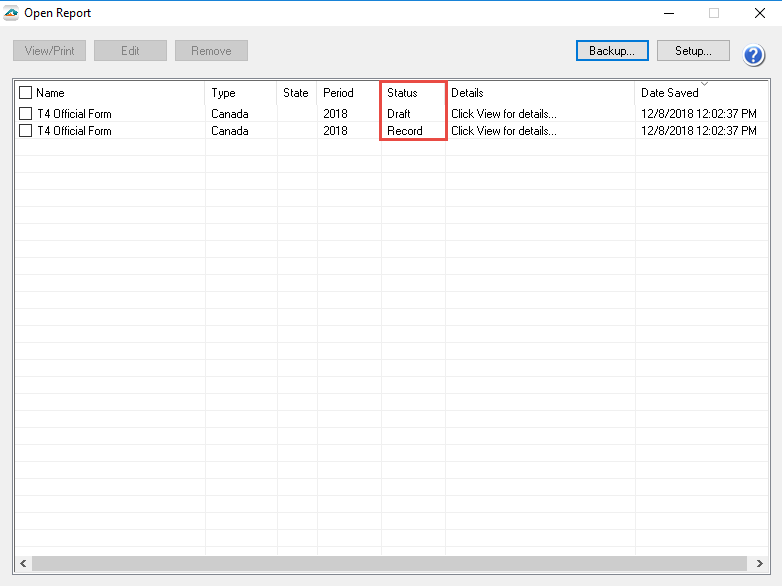Click the Details column header
The image size is (782, 586).
[467, 93]
